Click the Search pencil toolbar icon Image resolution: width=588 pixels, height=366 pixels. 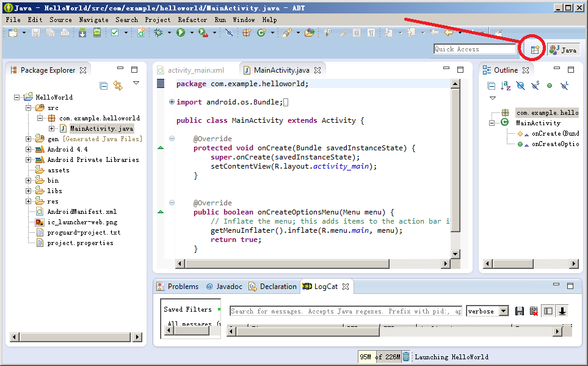287,33
